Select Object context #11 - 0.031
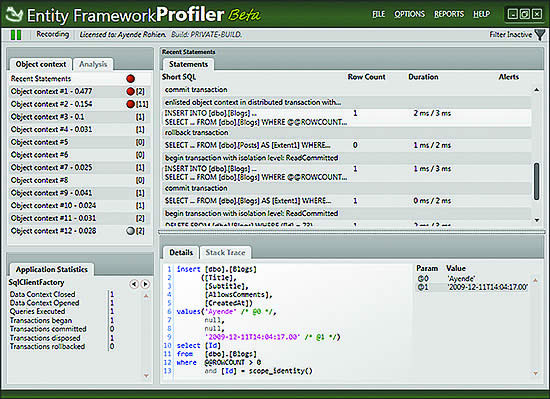 point(80,218)
